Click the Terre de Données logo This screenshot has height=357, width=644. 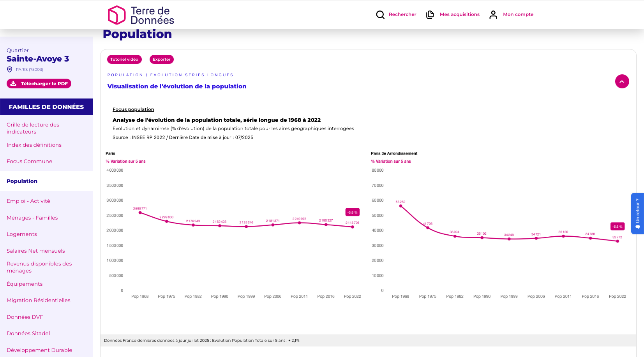coord(141,15)
